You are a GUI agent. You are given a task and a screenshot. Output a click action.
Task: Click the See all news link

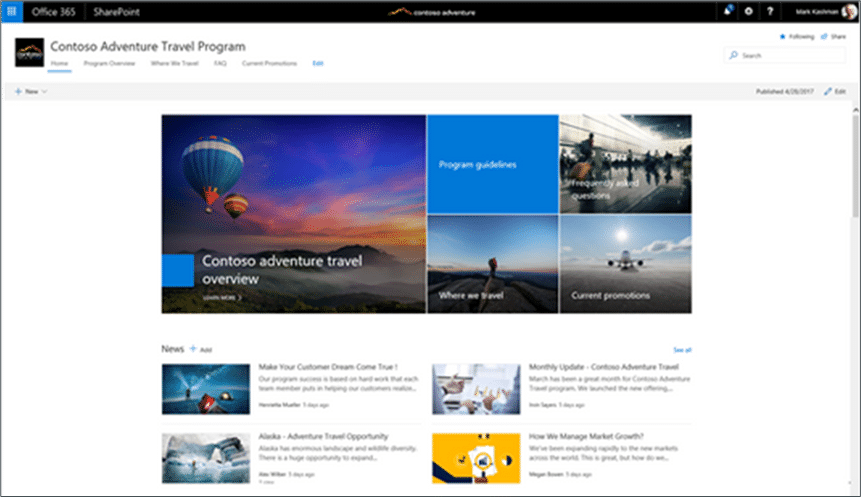coord(682,350)
